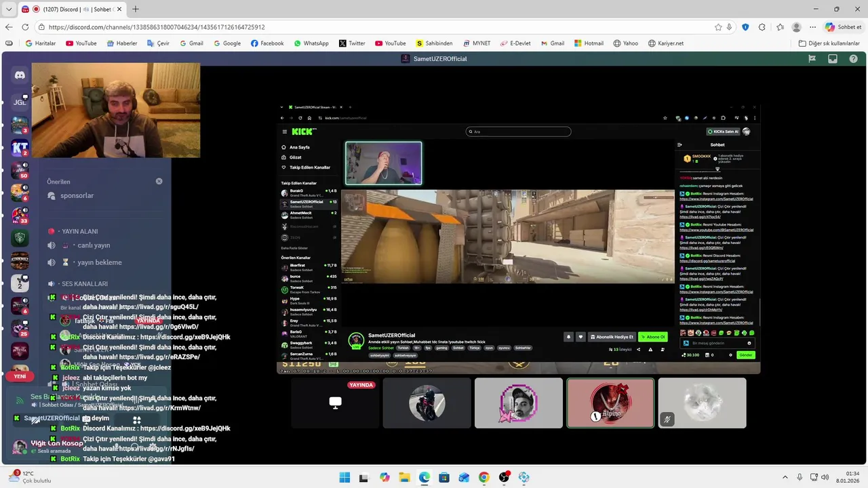The image size is (868, 488).
Task: Open the blue shield extension icon
Action: click(745, 27)
